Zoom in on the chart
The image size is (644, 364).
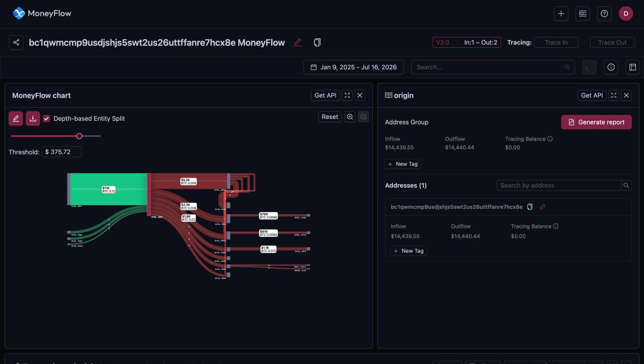click(350, 117)
